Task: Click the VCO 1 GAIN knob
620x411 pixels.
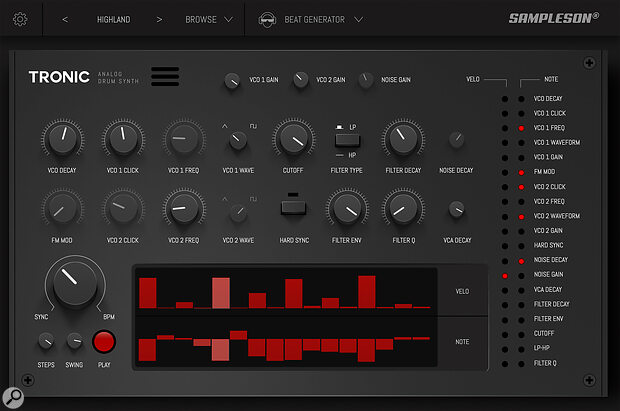Action: (232, 81)
